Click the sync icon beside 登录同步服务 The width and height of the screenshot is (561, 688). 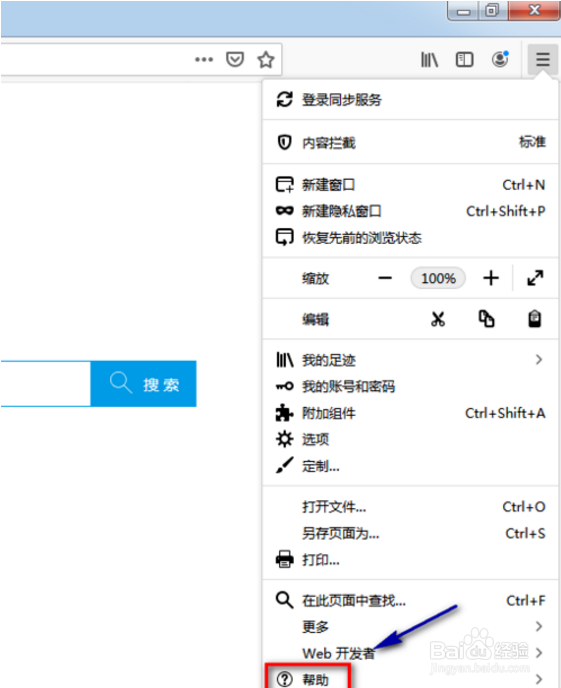pyautogui.click(x=284, y=99)
